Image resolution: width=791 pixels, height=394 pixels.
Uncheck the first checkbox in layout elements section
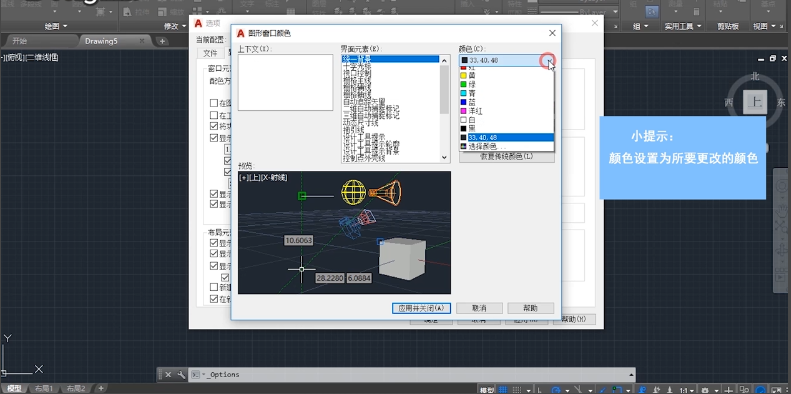click(214, 243)
